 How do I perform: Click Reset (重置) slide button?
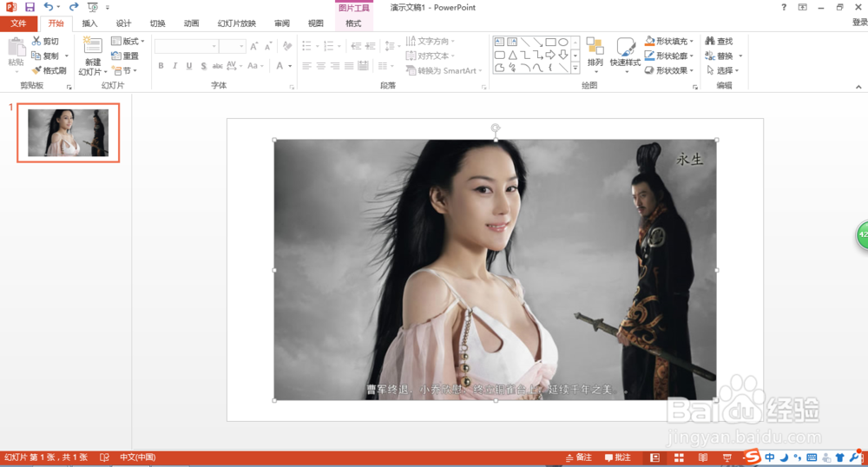click(x=124, y=56)
